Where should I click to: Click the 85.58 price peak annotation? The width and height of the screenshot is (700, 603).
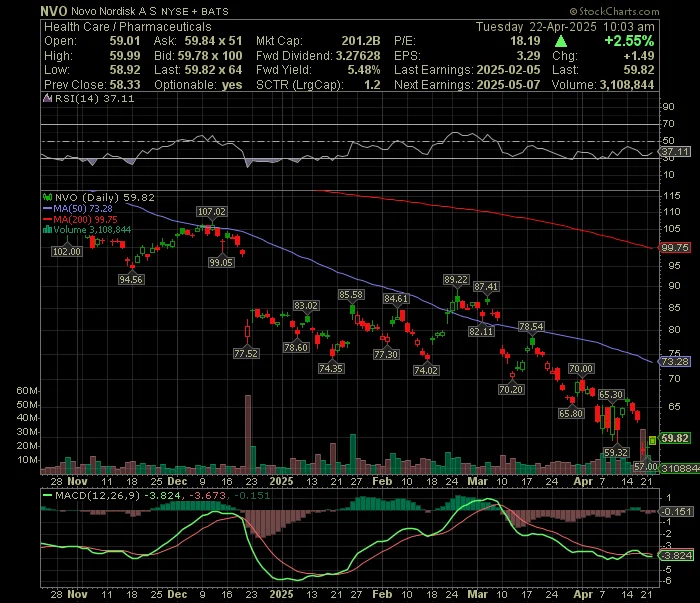(351, 295)
